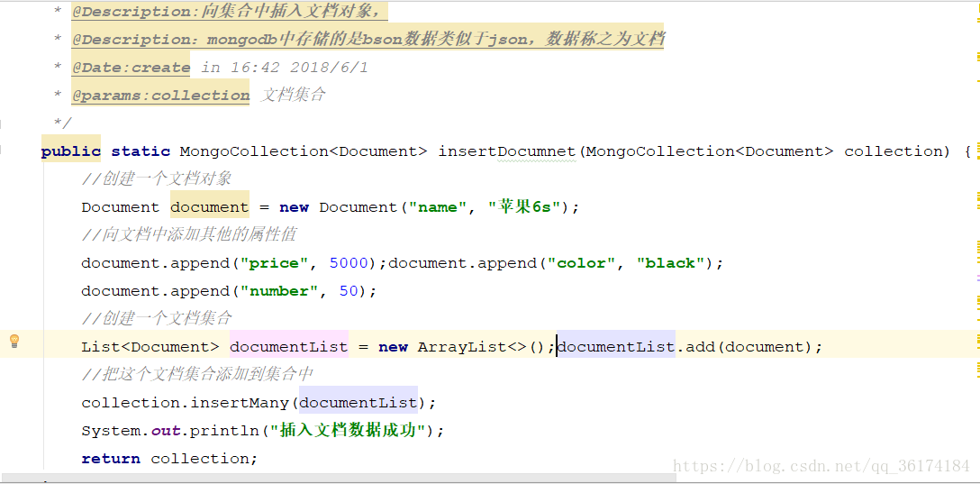
Task: Click the @Description line about 向集合中插入文档对象
Action: coord(230,11)
